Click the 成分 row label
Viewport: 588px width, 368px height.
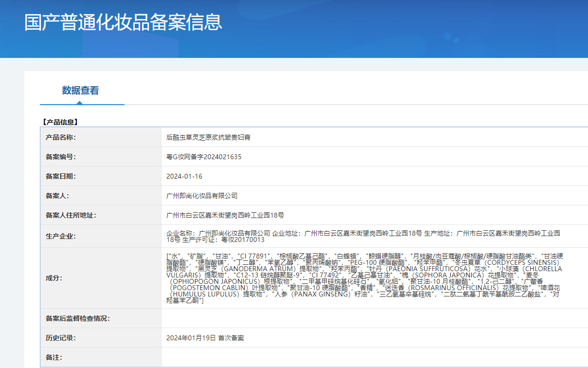pos(54,278)
